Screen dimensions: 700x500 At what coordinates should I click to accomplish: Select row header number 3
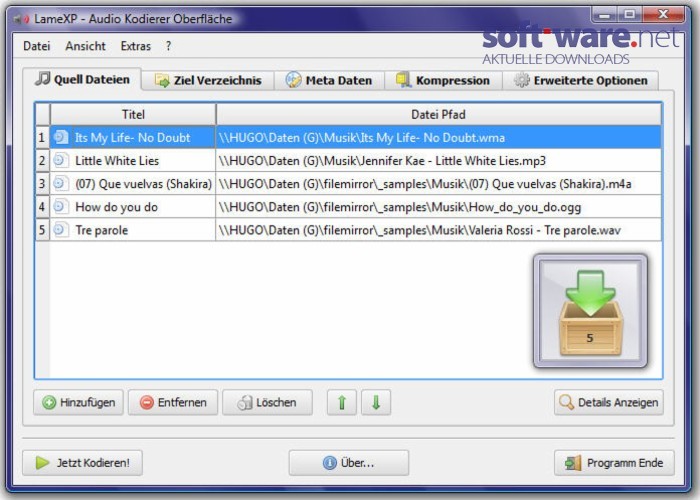click(42, 184)
